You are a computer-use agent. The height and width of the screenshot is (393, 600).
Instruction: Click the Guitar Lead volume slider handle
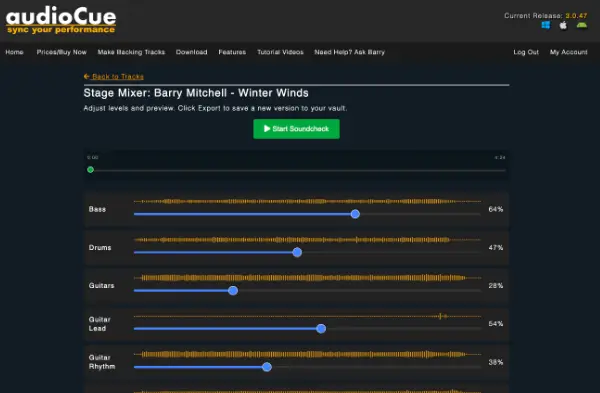tap(321, 328)
